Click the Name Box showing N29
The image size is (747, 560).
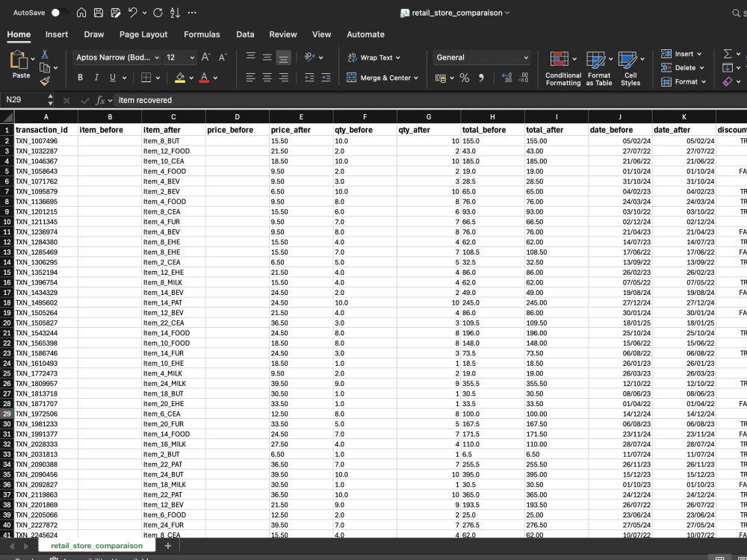25,100
